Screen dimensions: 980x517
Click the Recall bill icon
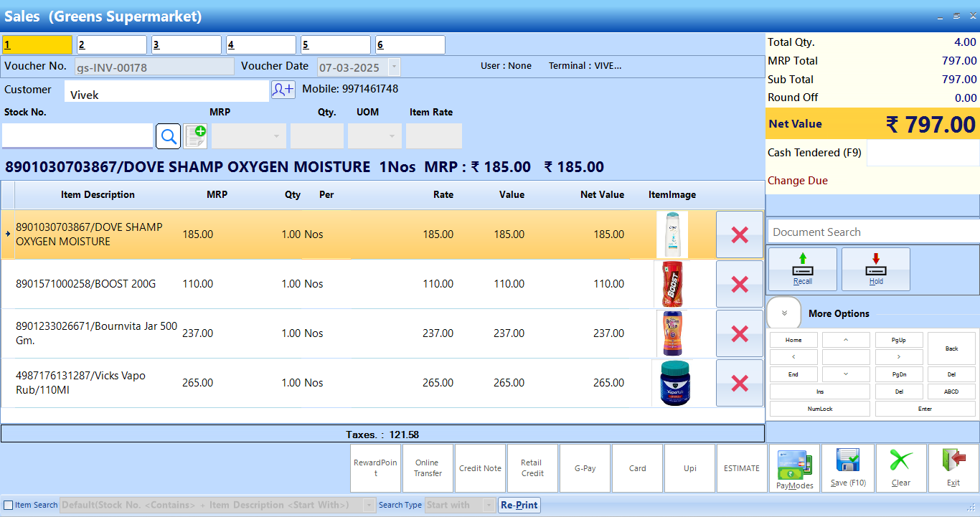click(x=803, y=270)
